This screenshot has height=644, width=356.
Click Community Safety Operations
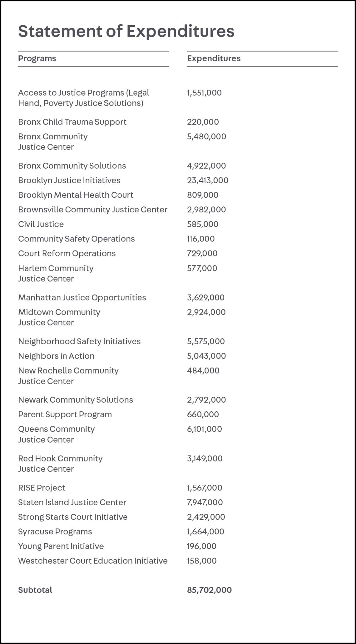pyautogui.click(x=77, y=239)
